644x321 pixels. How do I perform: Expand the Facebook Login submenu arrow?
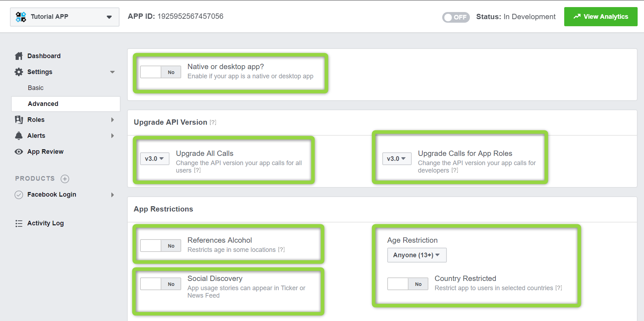(x=112, y=195)
